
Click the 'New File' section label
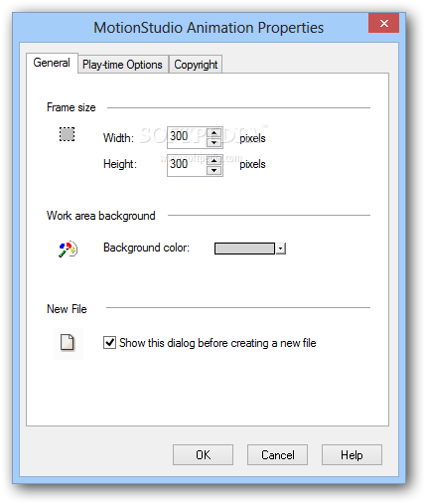point(67,309)
